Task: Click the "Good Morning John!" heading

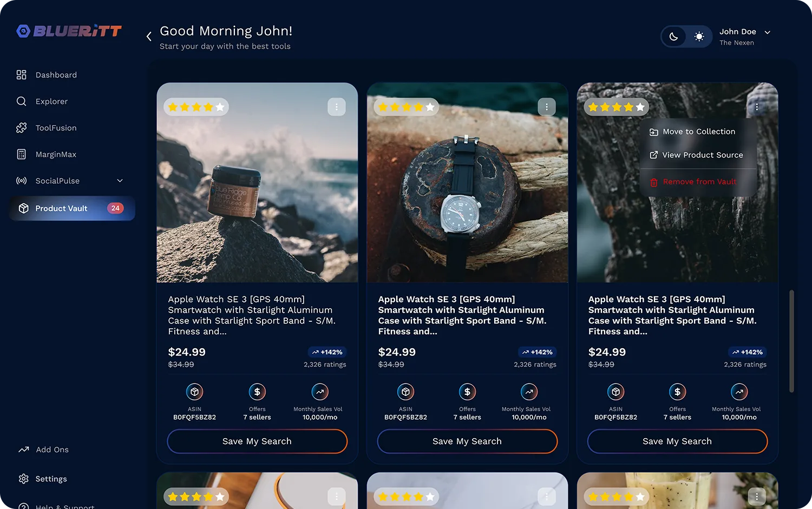Action: tap(226, 31)
